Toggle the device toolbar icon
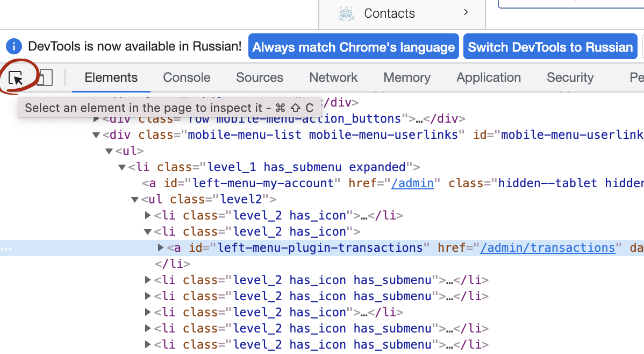Image resolution: width=644 pixels, height=354 pixels. click(x=45, y=78)
